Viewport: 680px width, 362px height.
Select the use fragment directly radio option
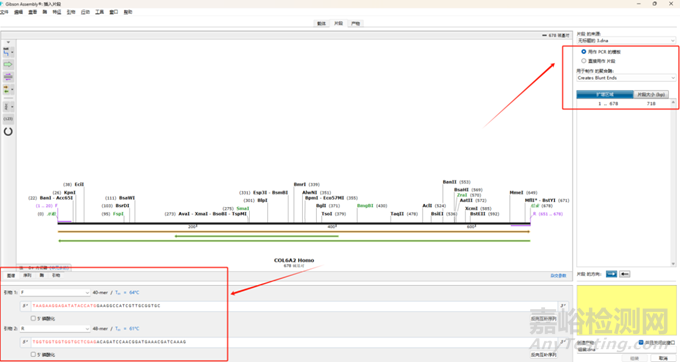(584, 61)
